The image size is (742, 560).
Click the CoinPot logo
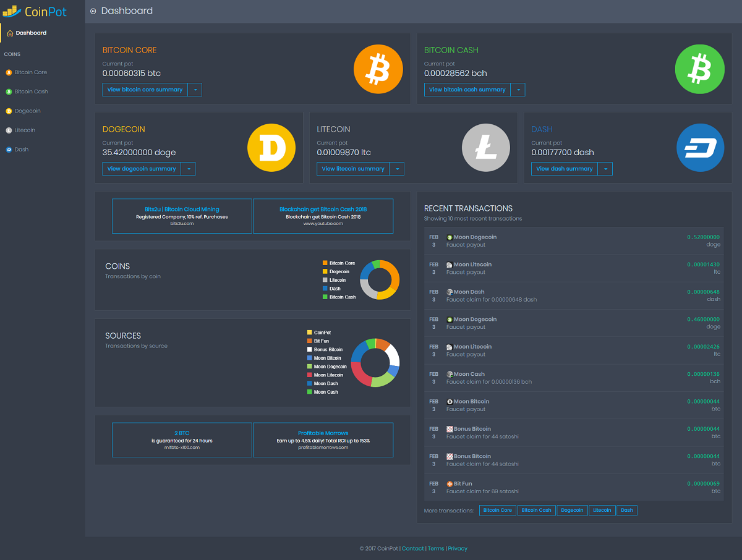click(x=34, y=11)
